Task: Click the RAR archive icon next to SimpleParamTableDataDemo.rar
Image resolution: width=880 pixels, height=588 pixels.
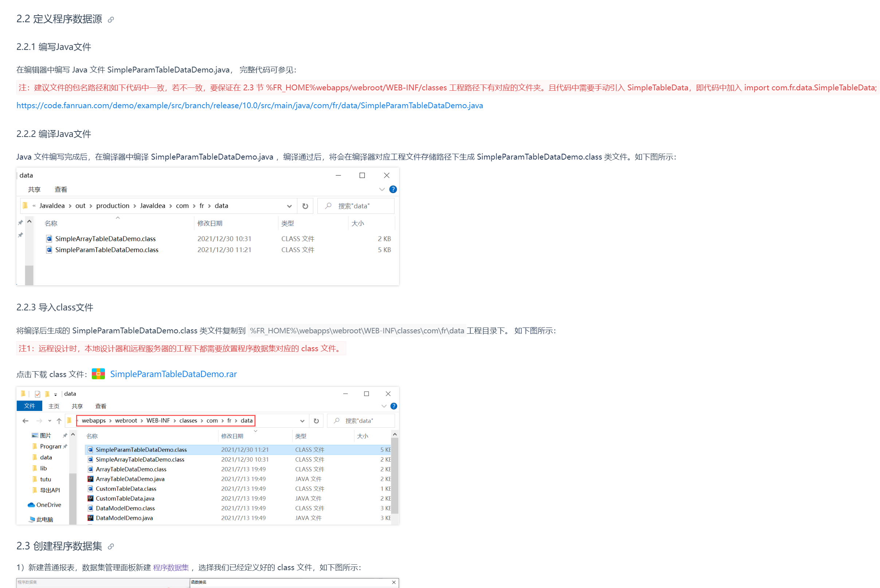Action: [98, 374]
